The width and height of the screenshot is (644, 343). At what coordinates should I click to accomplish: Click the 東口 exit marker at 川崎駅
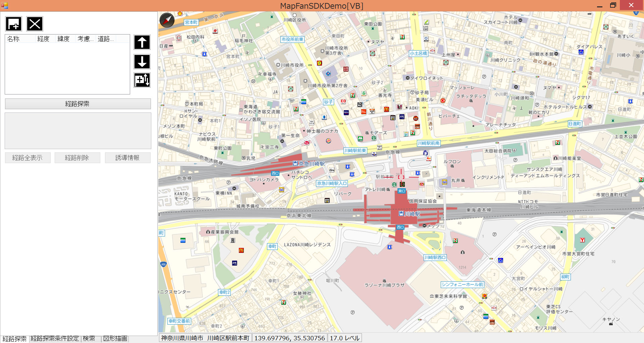[401, 191]
